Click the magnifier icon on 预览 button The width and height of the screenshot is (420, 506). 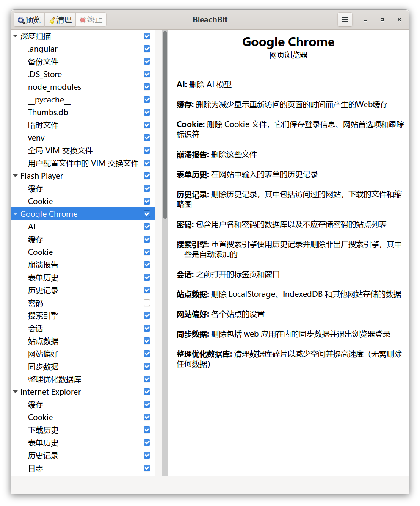[x=21, y=20]
